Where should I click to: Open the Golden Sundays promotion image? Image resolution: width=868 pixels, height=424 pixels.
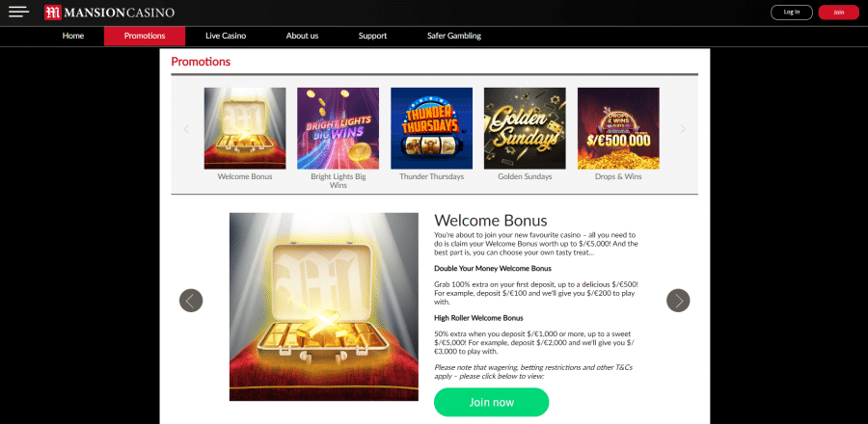click(525, 128)
